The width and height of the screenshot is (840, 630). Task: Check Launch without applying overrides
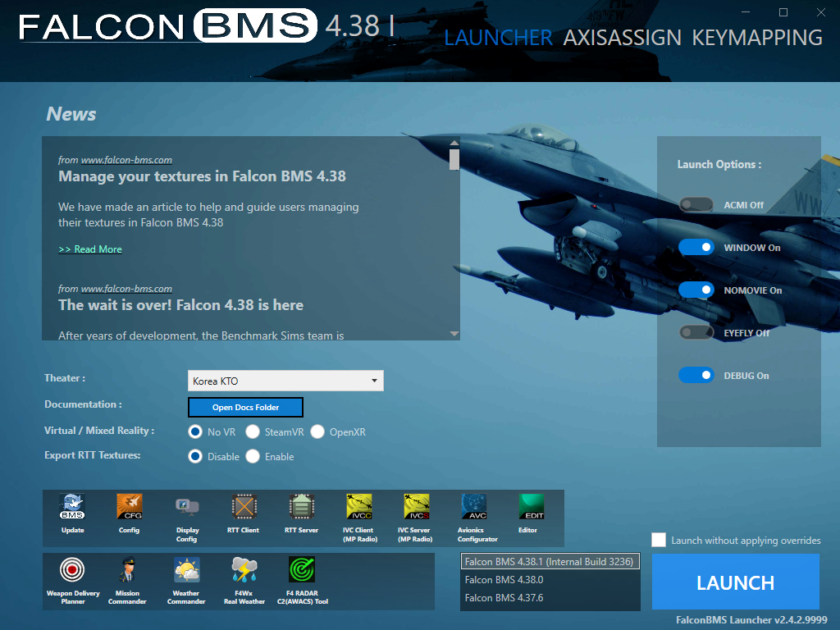point(659,540)
